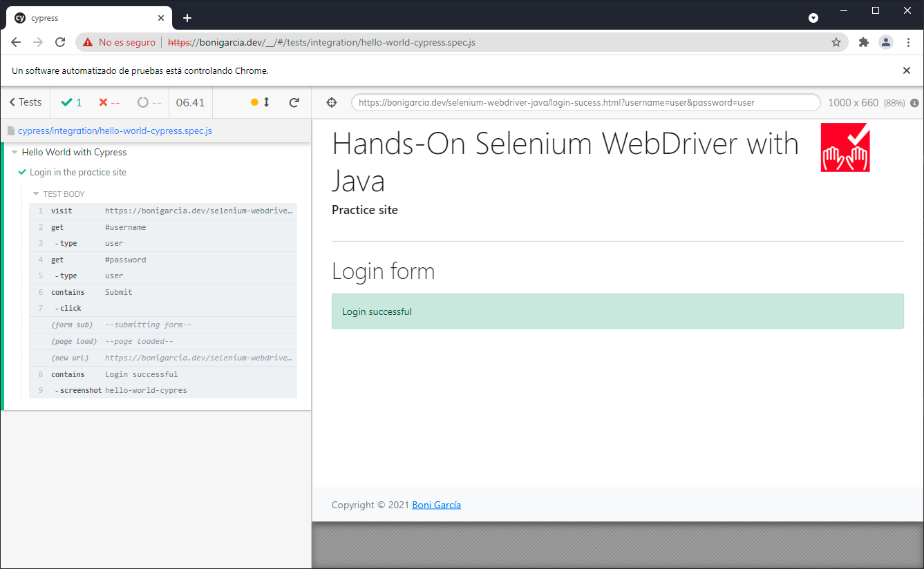The height and width of the screenshot is (569, 924).
Task: Open a new browser tab
Action: click(187, 18)
